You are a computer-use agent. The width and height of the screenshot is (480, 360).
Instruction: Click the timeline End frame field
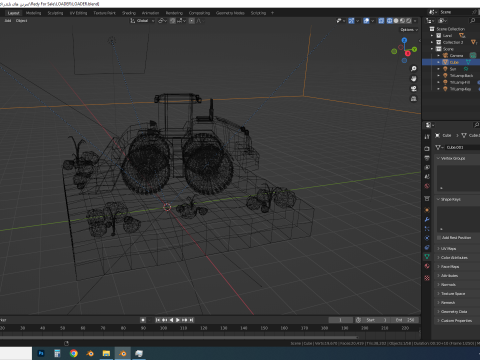pos(406,320)
